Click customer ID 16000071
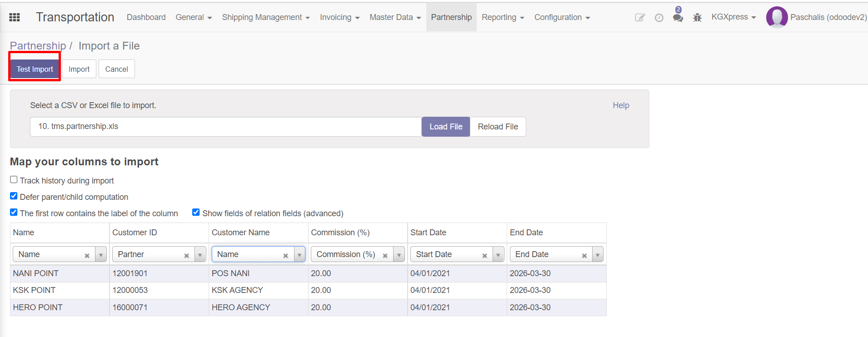 tap(159, 307)
